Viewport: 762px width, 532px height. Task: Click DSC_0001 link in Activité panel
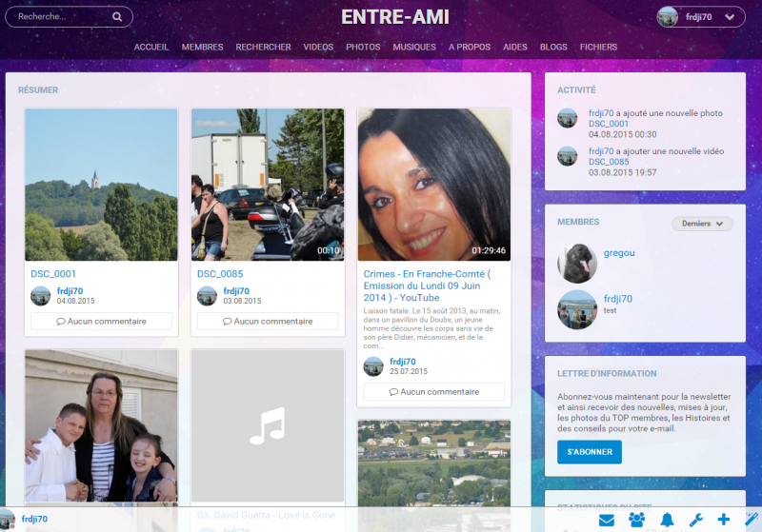(609, 124)
